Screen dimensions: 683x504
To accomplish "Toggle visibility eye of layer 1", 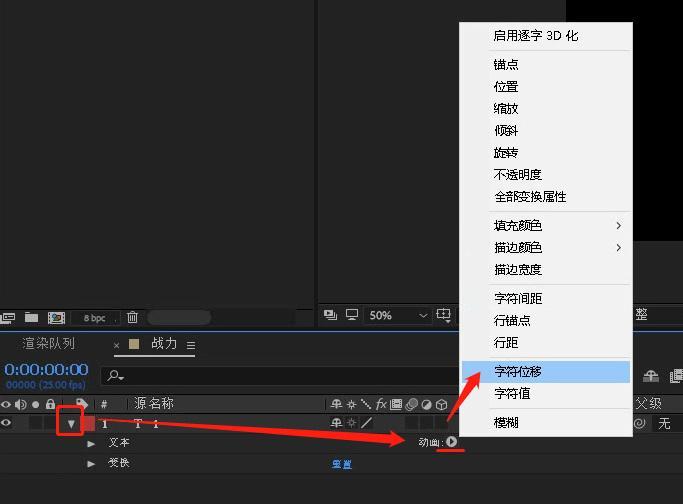I will (6, 423).
